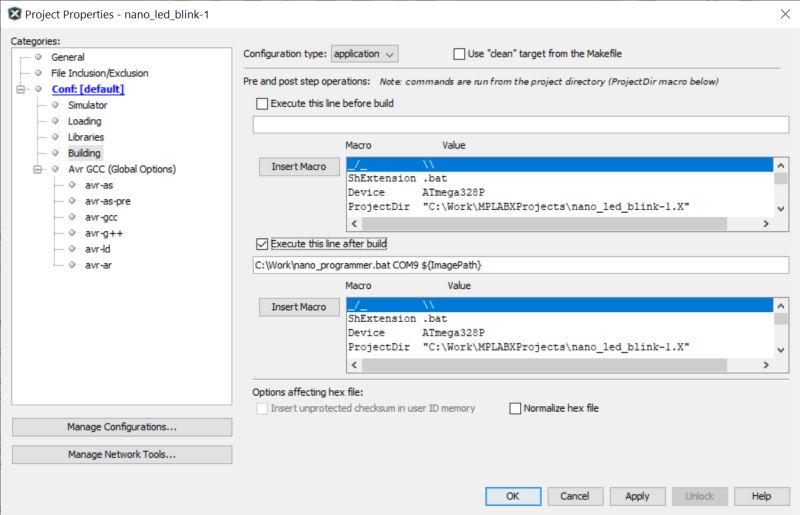800x515 pixels.
Task: Open Manage Configurations dialog
Action: (122, 427)
